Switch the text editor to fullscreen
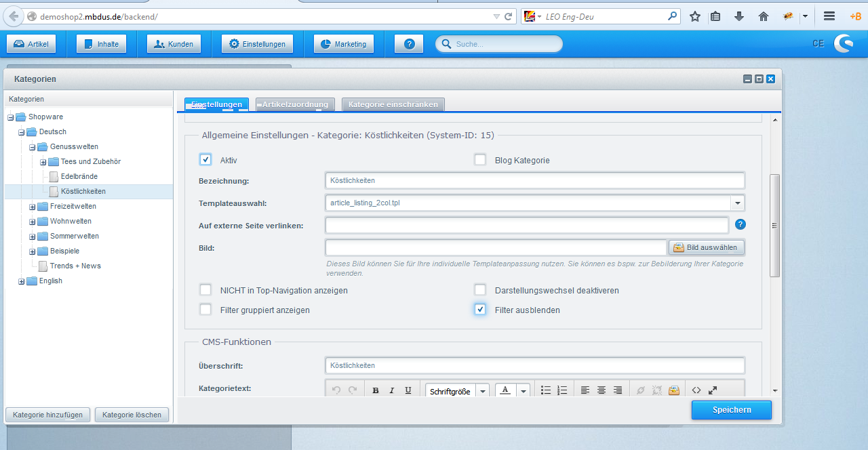 (713, 390)
